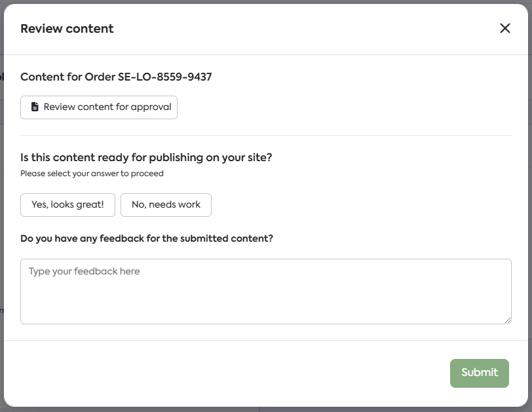Choose No, needs work
The image size is (532, 412).
point(166,204)
